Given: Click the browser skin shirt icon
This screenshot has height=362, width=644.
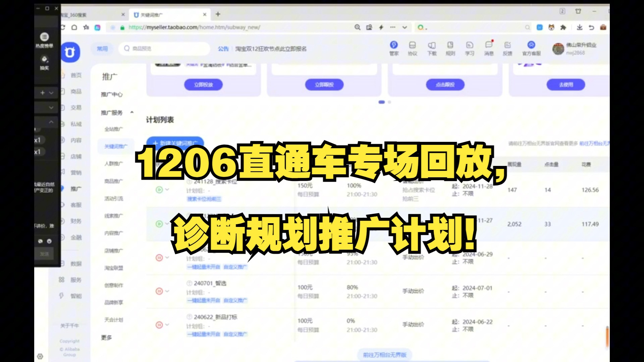Looking at the screenshot, I should coord(578,11).
